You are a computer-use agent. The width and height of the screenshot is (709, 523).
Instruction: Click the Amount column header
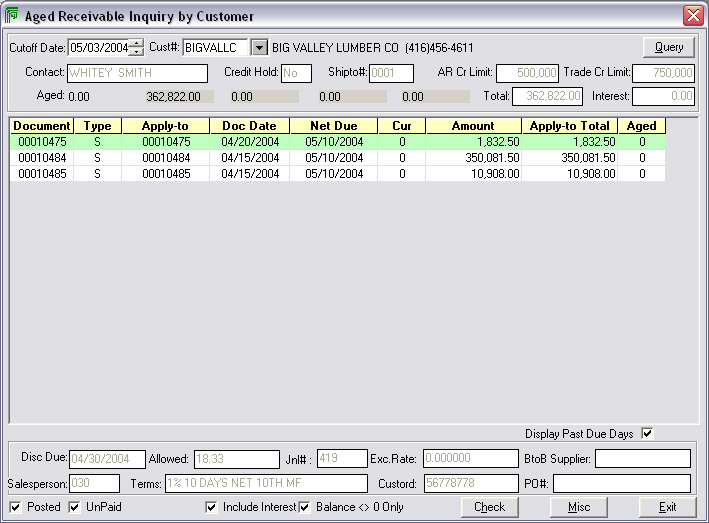click(473, 126)
